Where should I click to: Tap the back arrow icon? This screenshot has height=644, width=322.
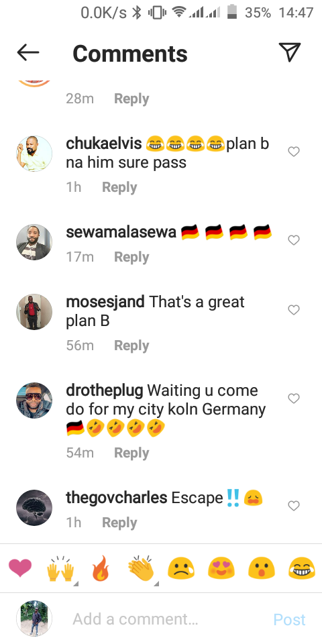point(28,52)
